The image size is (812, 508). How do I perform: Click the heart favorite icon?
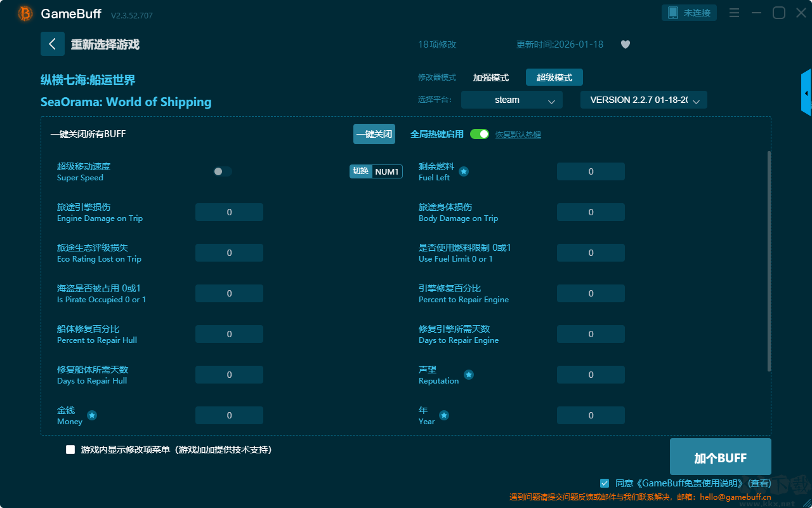[625, 44]
